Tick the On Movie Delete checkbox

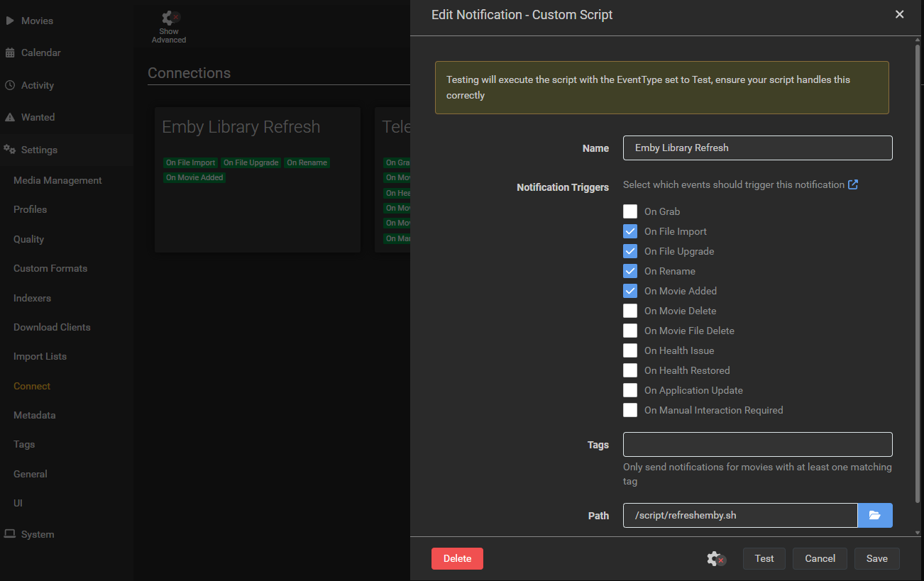[630, 311]
